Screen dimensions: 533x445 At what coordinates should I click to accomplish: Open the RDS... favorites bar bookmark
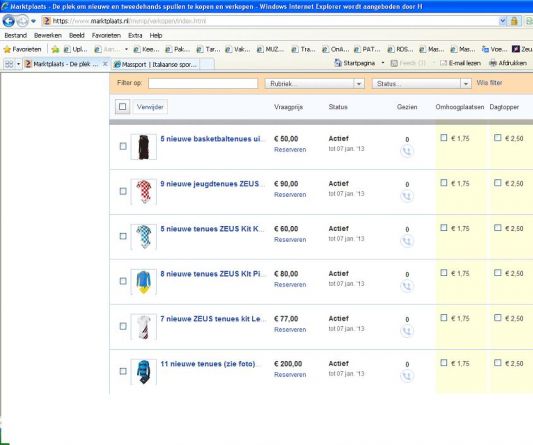(x=400, y=49)
